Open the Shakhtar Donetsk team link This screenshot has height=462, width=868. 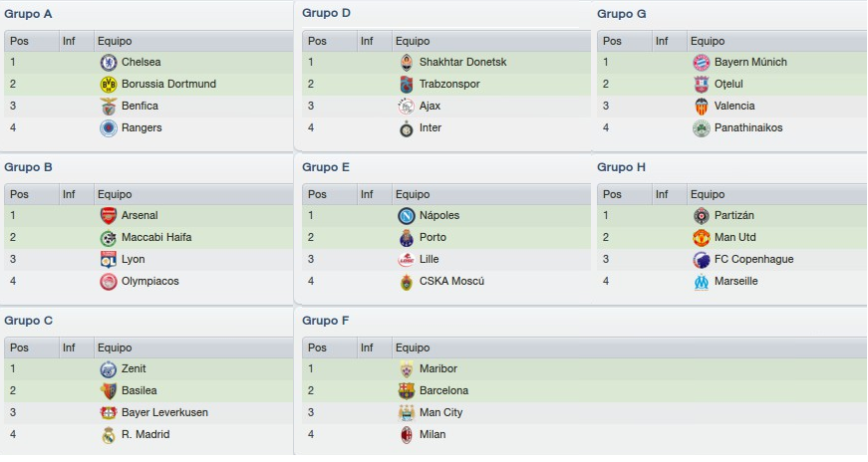[462, 62]
